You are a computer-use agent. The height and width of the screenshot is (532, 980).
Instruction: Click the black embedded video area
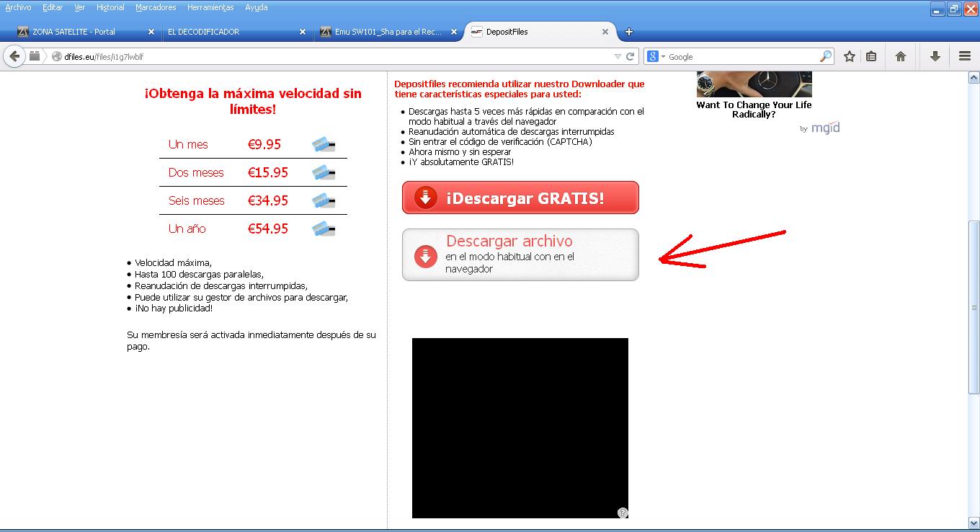[x=520, y=428]
